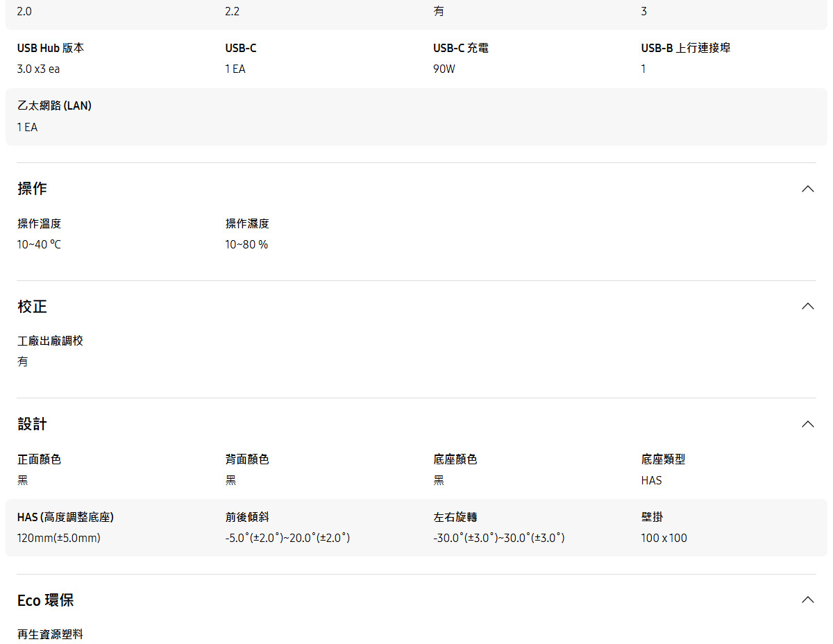Click the 壁掛 100 x 100 value

click(x=664, y=538)
